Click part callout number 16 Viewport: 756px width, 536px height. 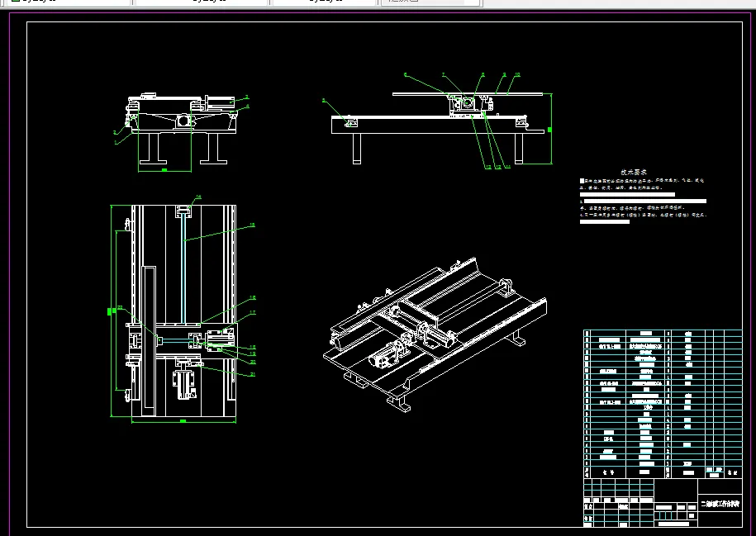[252, 298]
